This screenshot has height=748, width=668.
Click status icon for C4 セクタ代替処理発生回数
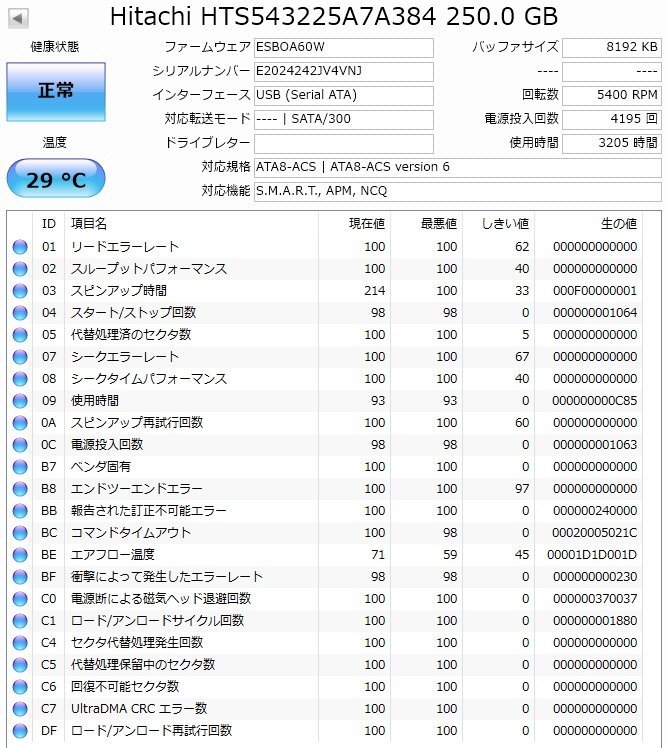click(20, 643)
